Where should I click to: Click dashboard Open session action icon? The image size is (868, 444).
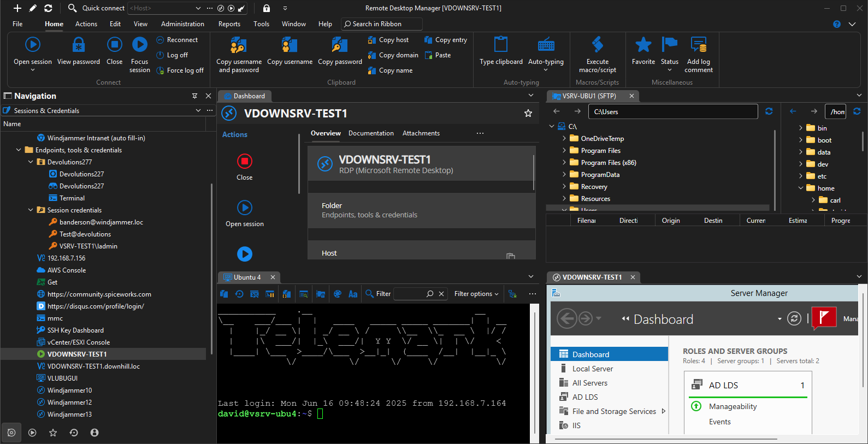pyautogui.click(x=245, y=208)
